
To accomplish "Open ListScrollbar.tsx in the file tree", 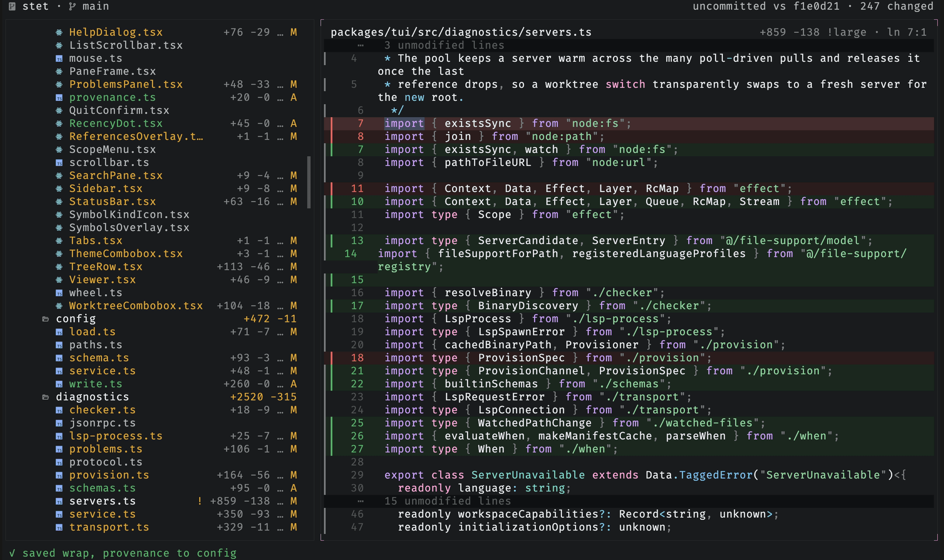I will [x=126, y=45].
